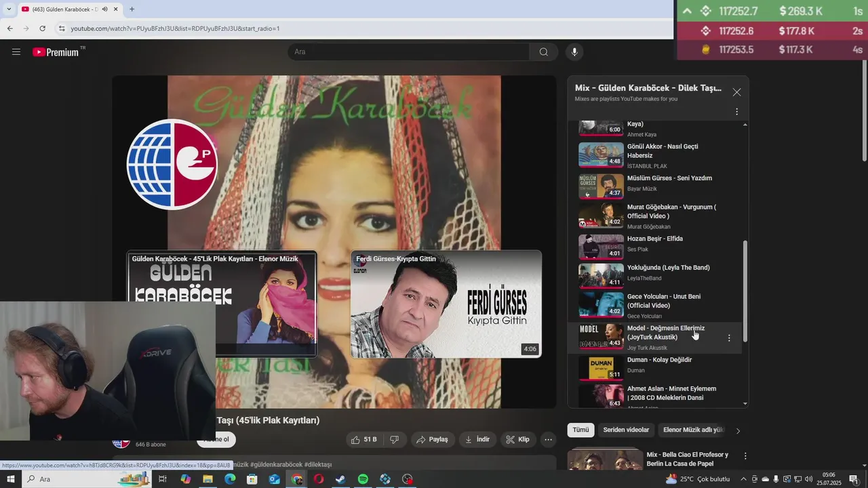The width and height of the screenshot is (868, 488).
Task: Click the playlist scrollbar thumb
Action: click(x=745, y=291)
